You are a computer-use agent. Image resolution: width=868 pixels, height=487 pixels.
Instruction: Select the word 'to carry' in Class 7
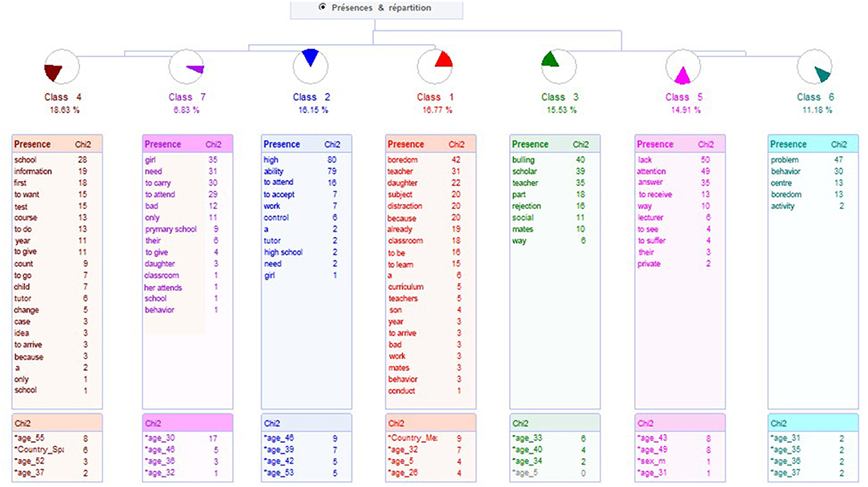pyautogui.click(x=158, y=183)
